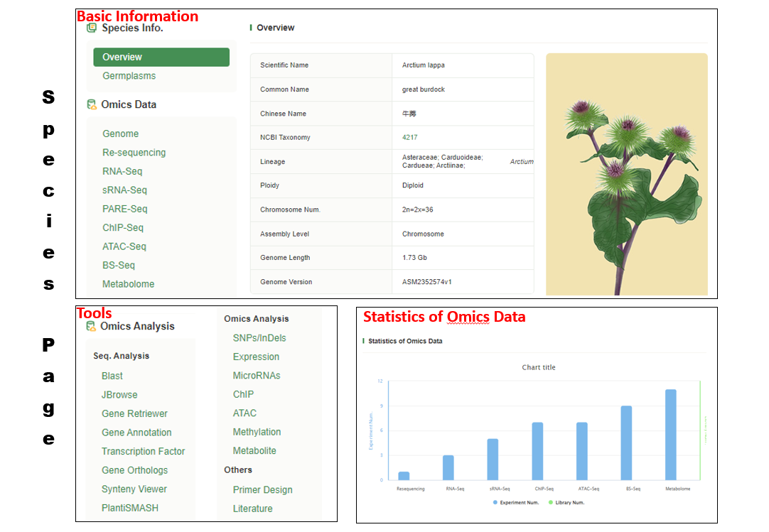Click the BS-Seq bar in the chart

coord(626,443)
